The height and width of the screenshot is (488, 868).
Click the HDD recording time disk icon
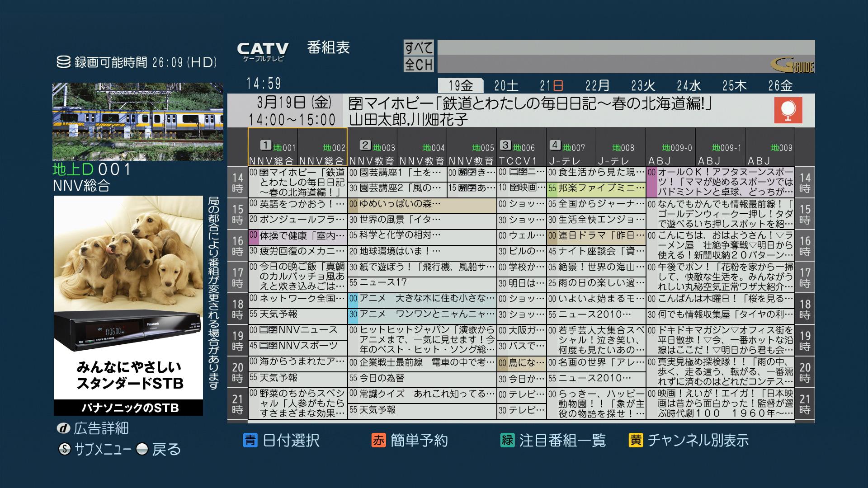pos(63,62)
